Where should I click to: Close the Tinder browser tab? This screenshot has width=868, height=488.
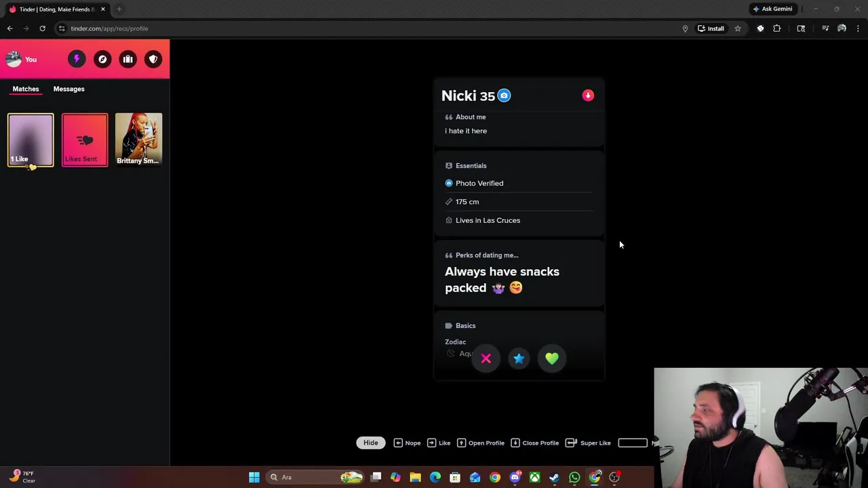tap(103, 9)
